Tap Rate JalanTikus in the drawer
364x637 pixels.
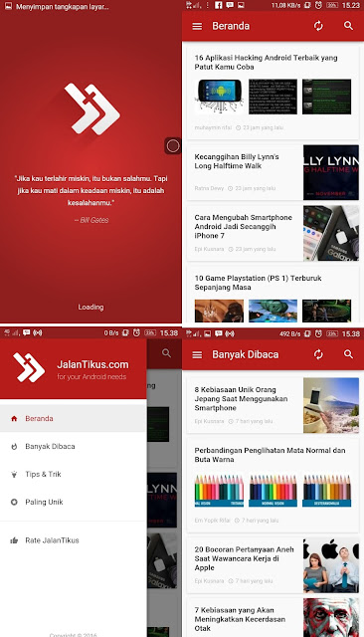click(x=73, y=540)
